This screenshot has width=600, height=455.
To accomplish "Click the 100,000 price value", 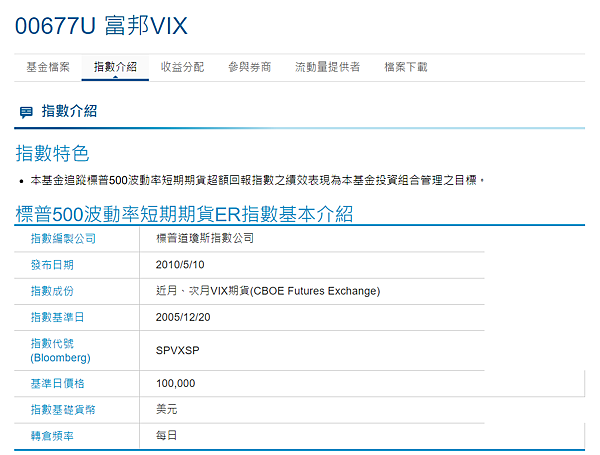I will (x=176, y=383).
